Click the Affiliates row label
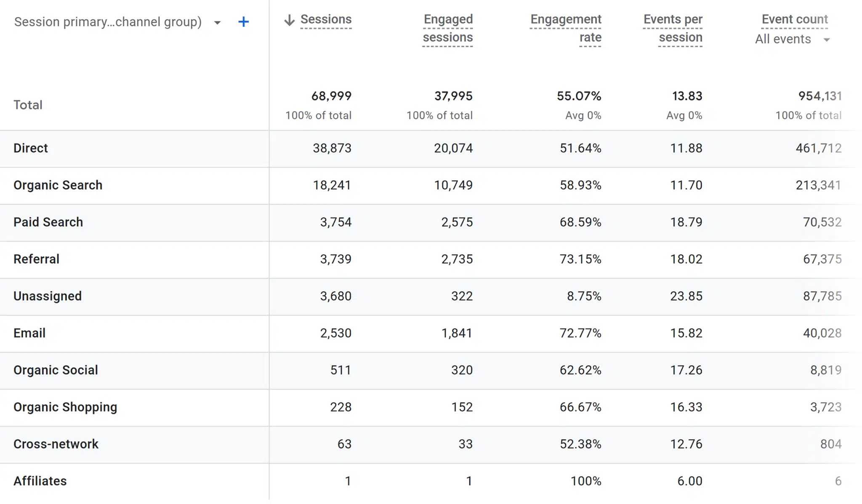Screen dimensions: 862x504 tap(40, 481)
